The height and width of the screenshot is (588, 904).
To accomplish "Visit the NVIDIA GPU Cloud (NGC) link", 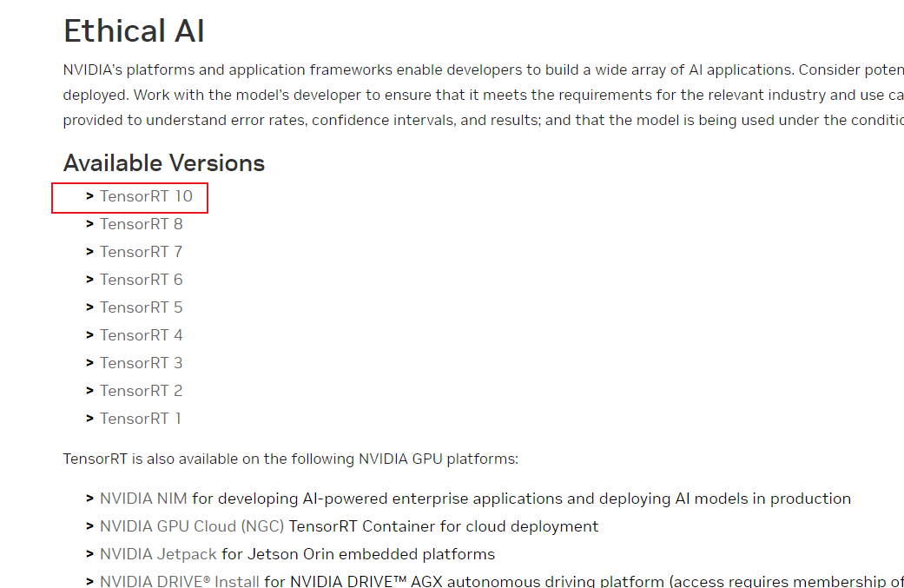I will pyautogui.click(x=192, y=526).
